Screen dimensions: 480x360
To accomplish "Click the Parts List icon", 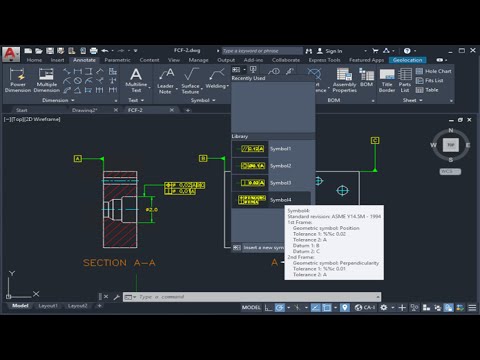I will tap(405, 80).
